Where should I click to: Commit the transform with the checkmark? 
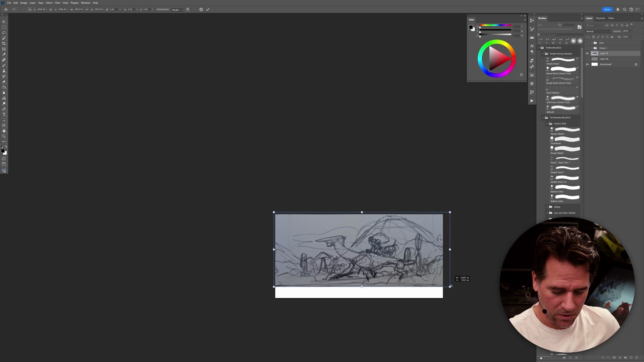pos(208,9)
